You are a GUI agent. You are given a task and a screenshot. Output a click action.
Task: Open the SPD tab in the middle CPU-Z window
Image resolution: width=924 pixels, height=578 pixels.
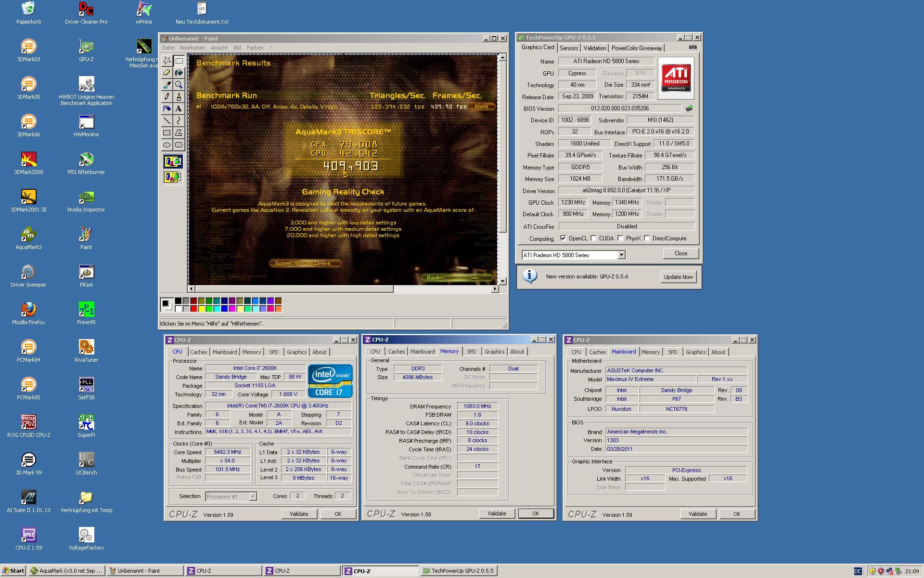coord(472,352)
